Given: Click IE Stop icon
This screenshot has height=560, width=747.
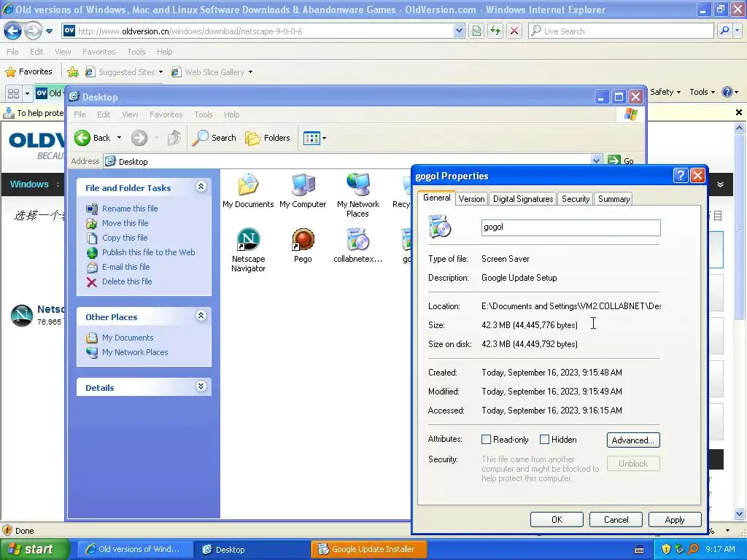Looking at the screenshot, I should pos(514,31).
